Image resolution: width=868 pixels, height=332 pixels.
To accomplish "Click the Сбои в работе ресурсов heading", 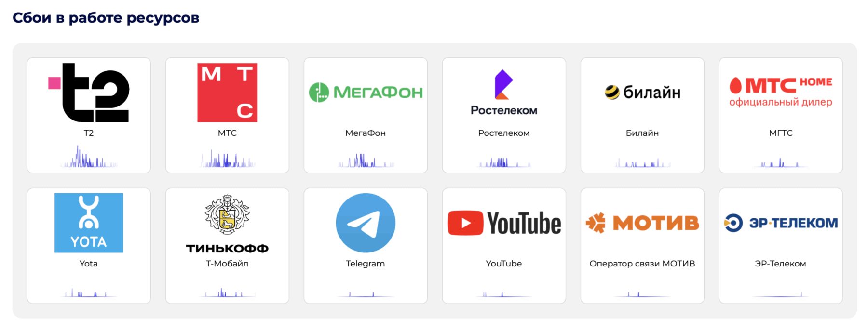I will tap(106, 18).
